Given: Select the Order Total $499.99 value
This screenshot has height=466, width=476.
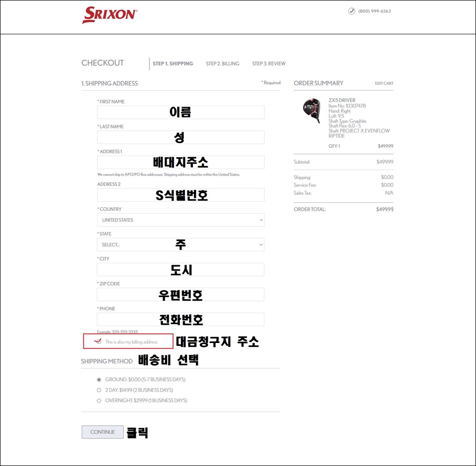Looking at the screenshot, I should click(x=385, y=209).
